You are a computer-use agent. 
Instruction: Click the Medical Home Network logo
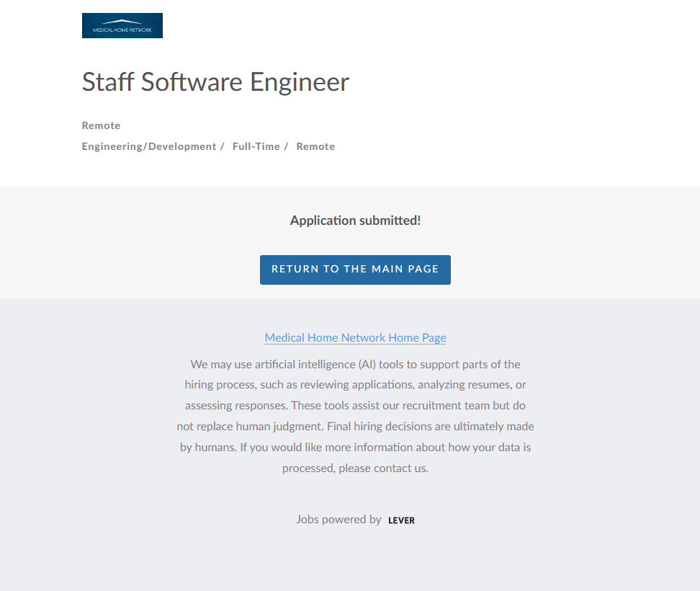point(122,25)
